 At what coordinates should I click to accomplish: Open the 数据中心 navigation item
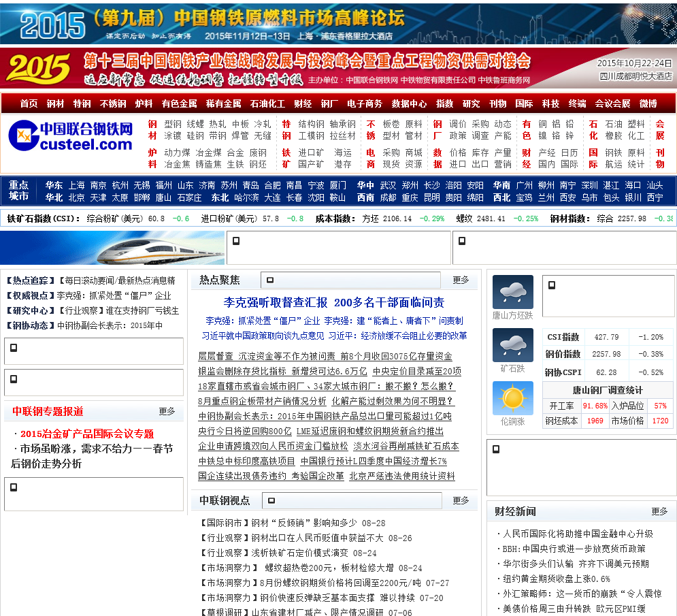pos(409,103)
